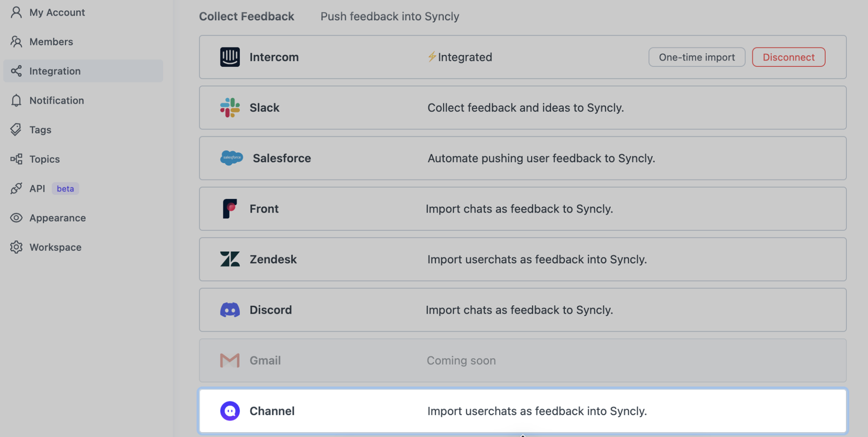Select the Collect Feedback tab
Screen dimensions: 868x437
coord(246,16)
